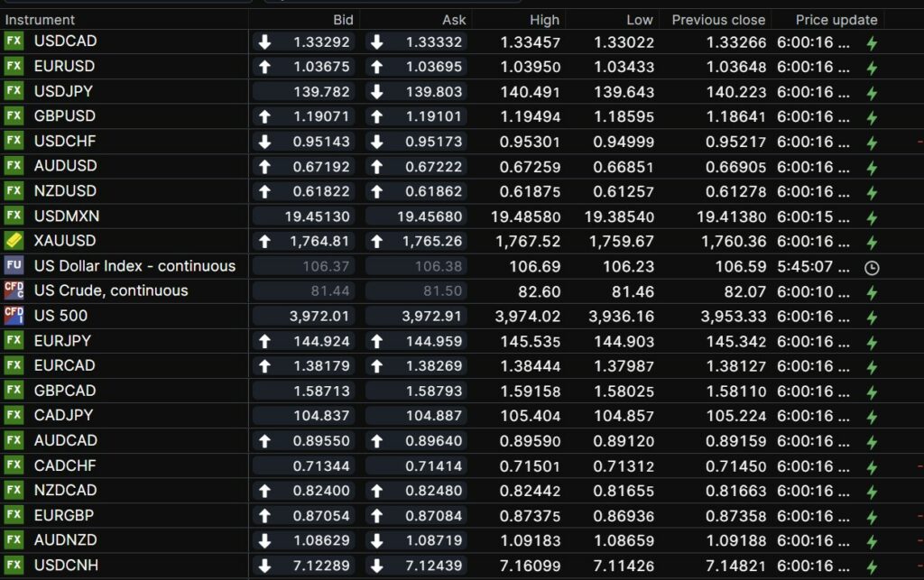Click the FU icon for US Dollar Index
The image size is (924, 580).
pyautogui.click(x=14, y=266)
